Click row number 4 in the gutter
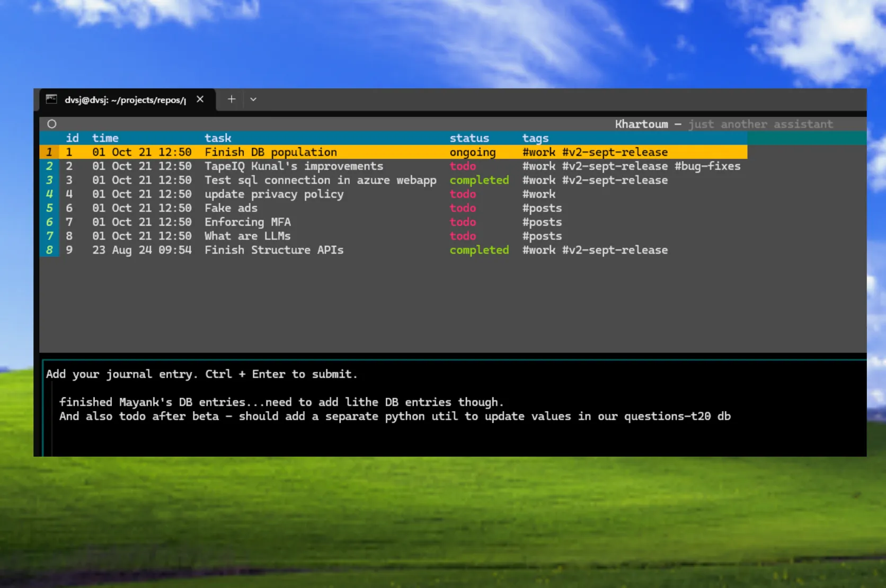 tap(49, 194)
